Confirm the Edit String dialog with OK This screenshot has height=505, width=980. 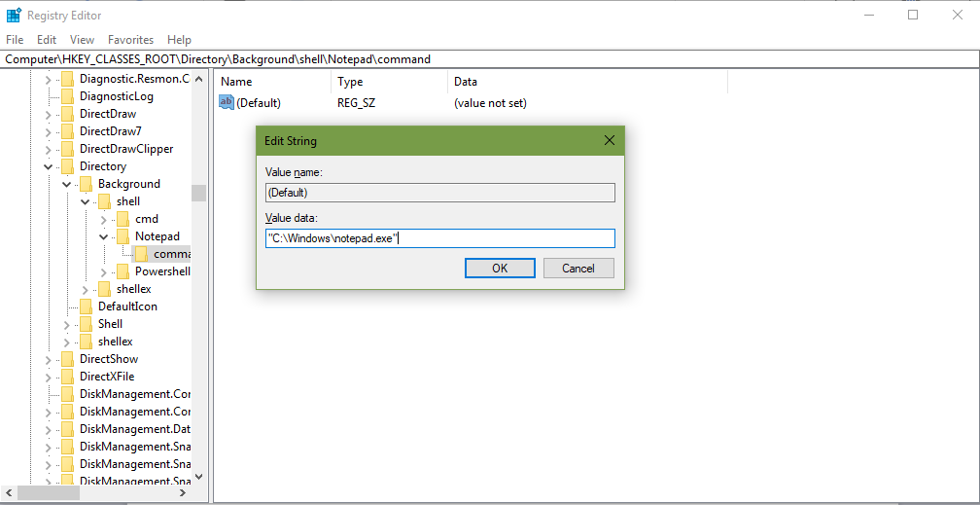coord(500,269)
